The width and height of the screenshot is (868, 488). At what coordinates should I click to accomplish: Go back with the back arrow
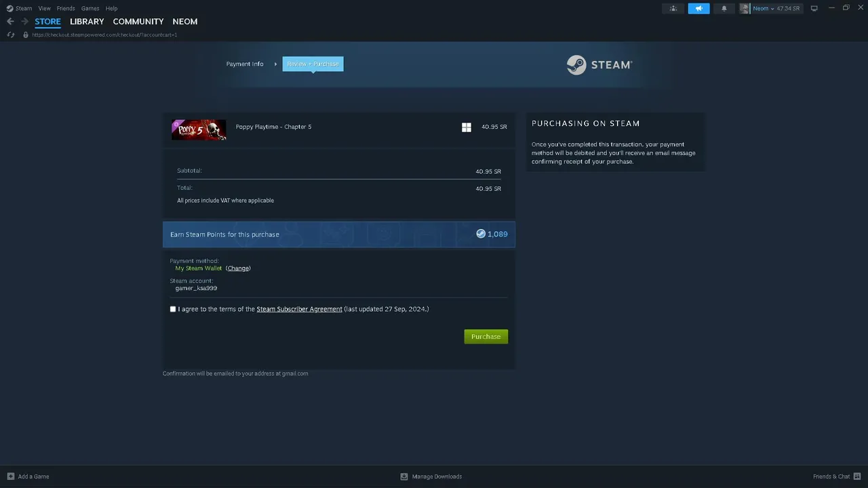tap(10, 22)
